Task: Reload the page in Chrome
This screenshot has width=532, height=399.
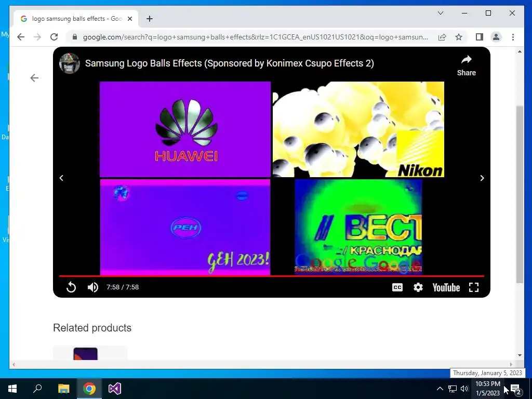Action: pos(54,37)
